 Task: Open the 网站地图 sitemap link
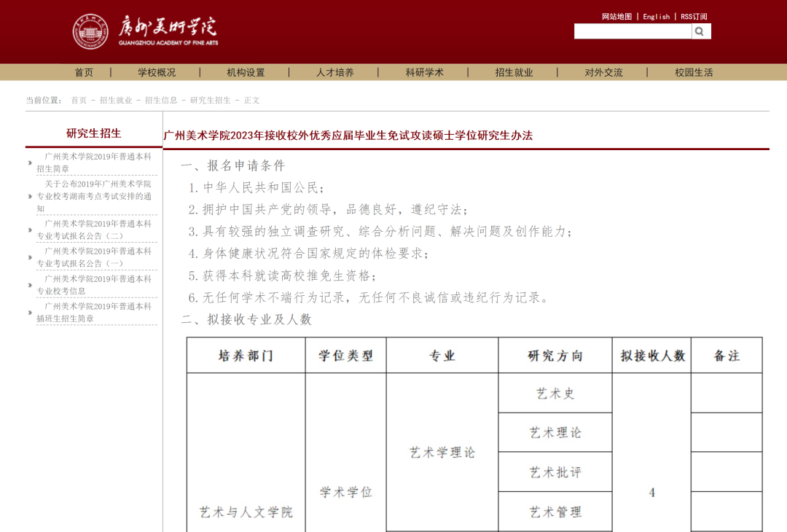tap(616, 15)
